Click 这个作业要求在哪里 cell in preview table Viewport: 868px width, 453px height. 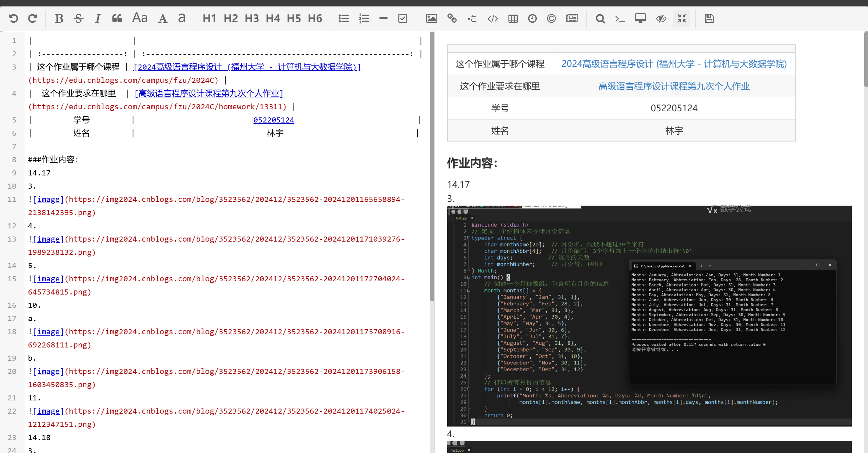tap(500, 86)
